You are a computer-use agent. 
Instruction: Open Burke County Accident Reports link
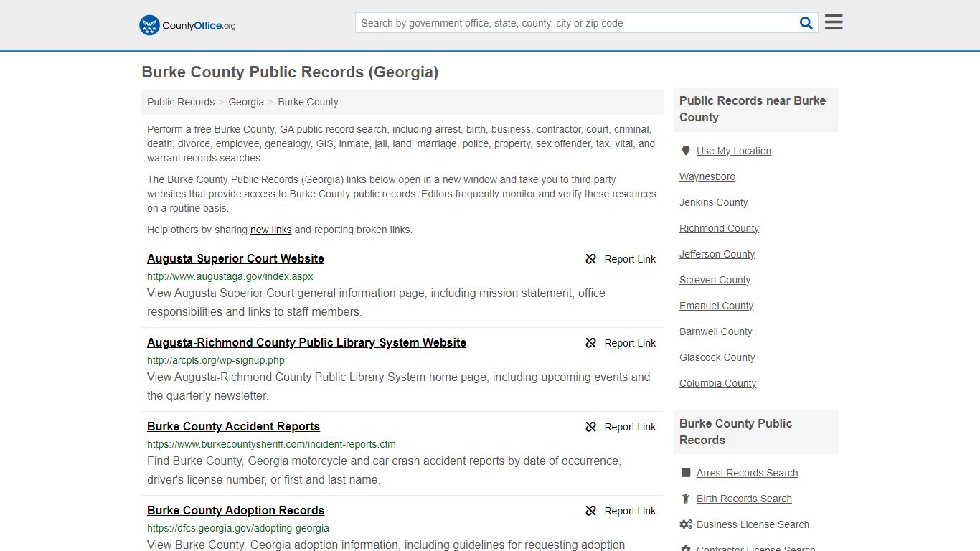233,426
